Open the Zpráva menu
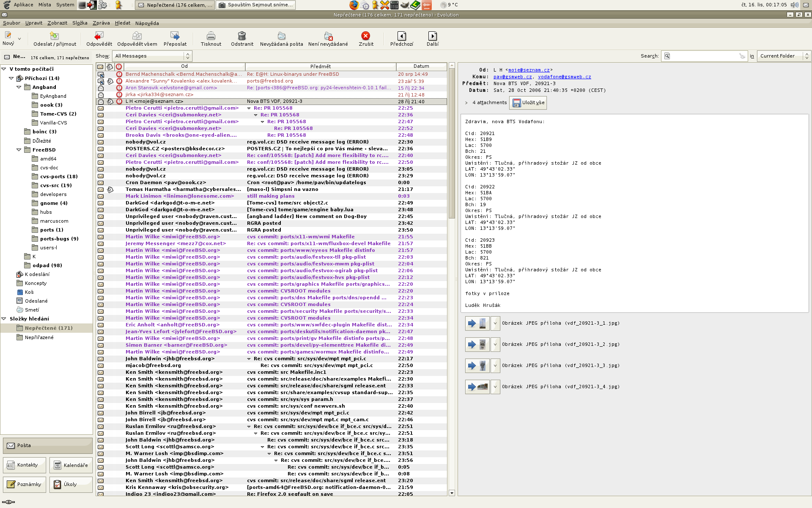 pyautogui.click(x=101, y=23)
